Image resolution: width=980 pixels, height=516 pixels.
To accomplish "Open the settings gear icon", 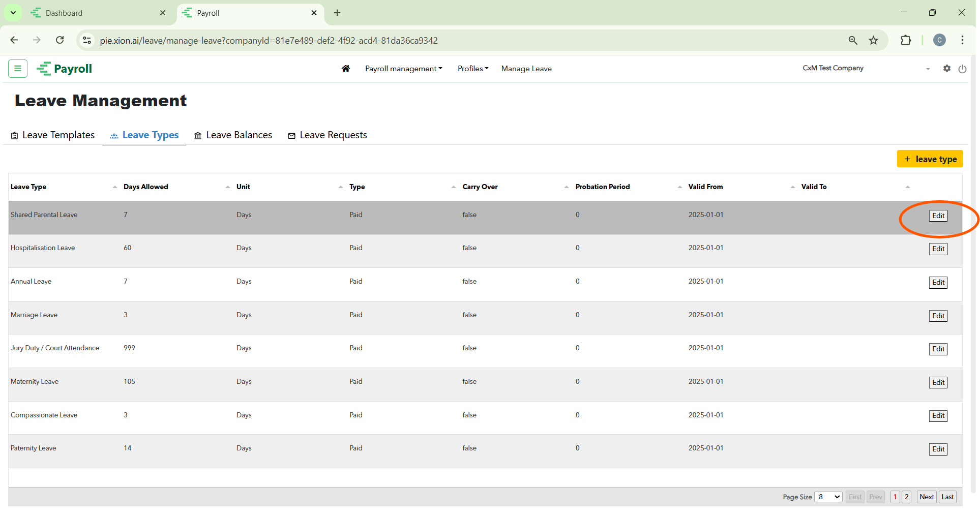I will pyautogui.click(x=946, y=69).
